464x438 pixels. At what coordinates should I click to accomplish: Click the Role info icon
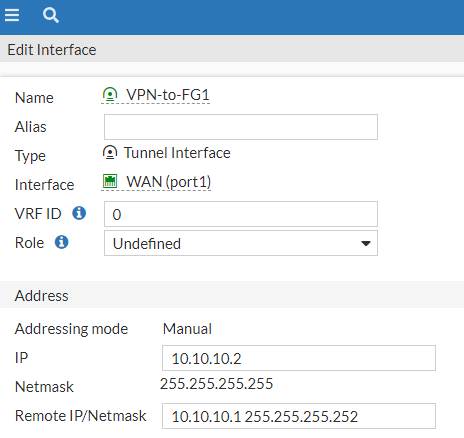tap(62, 242)
